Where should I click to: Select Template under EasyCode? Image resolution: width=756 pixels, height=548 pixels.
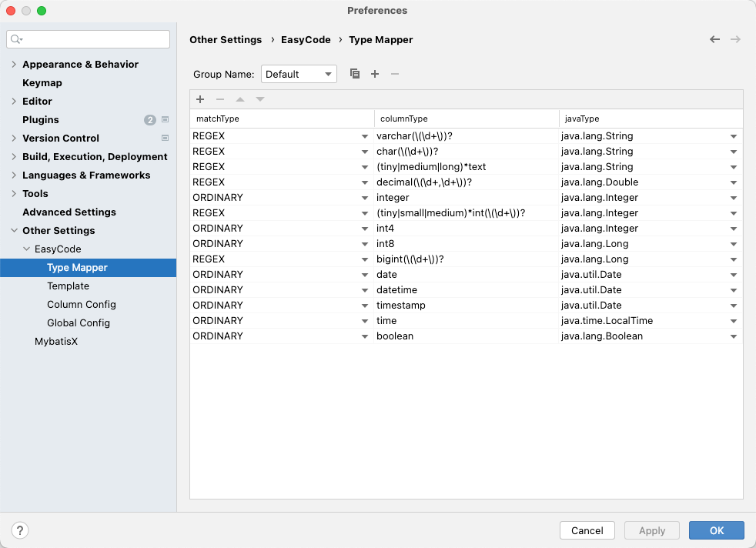pos(68,286)
